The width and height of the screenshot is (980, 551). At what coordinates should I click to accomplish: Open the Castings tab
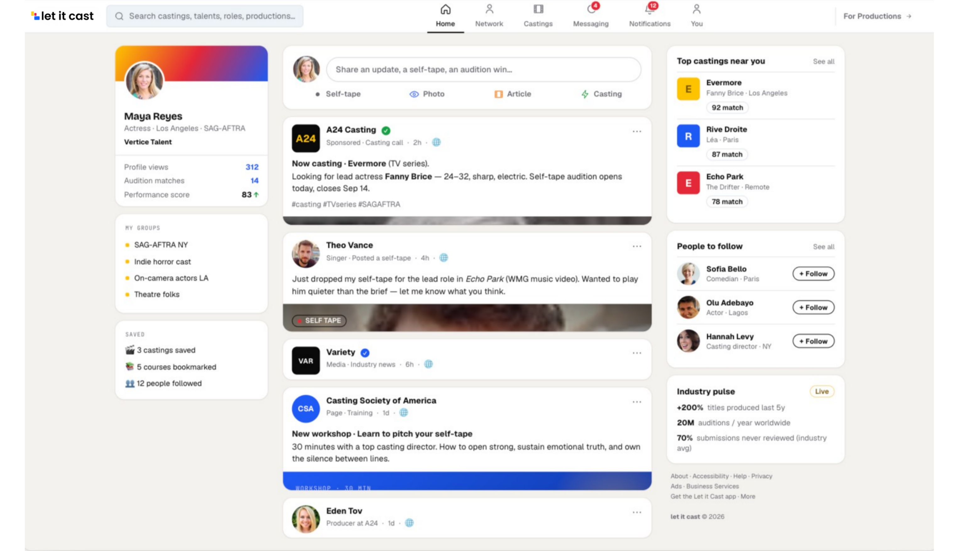coord(538,16)
